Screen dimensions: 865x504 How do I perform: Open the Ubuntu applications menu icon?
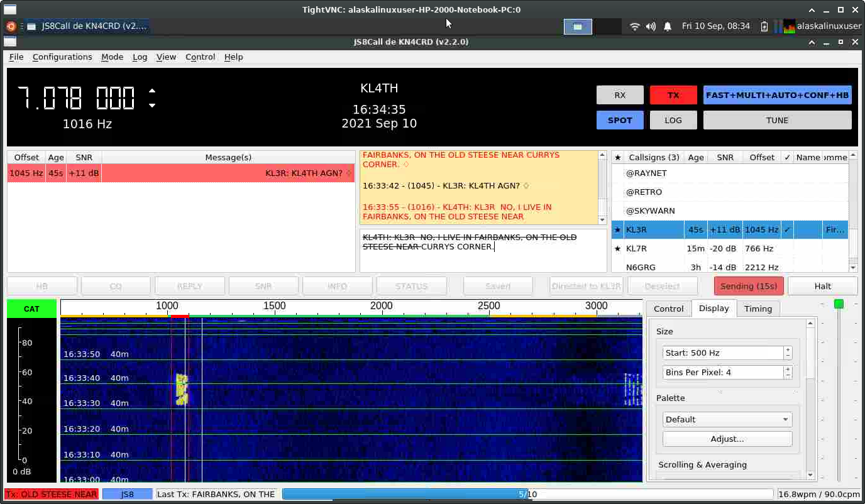pos(11,26)
